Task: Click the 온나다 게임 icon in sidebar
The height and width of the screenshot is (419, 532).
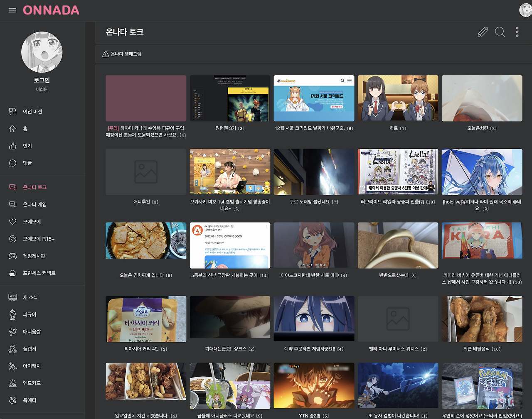Action: (x=13, y=204)
